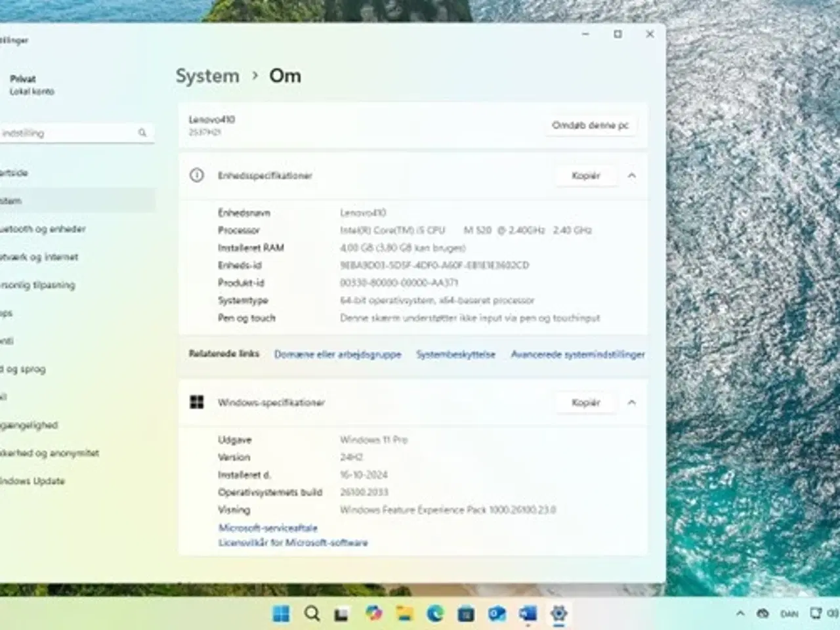Launch Microsoft Edge from the taskbar

point(435,614)
